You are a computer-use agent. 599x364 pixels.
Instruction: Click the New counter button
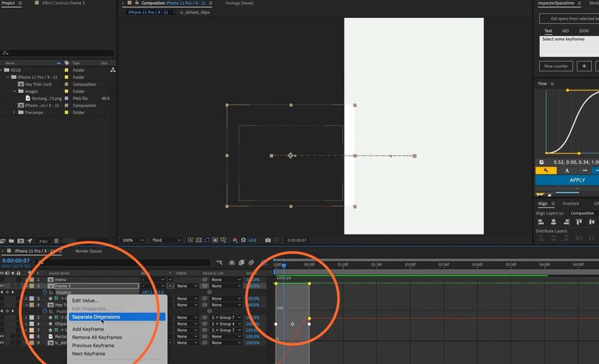[556, 66]
